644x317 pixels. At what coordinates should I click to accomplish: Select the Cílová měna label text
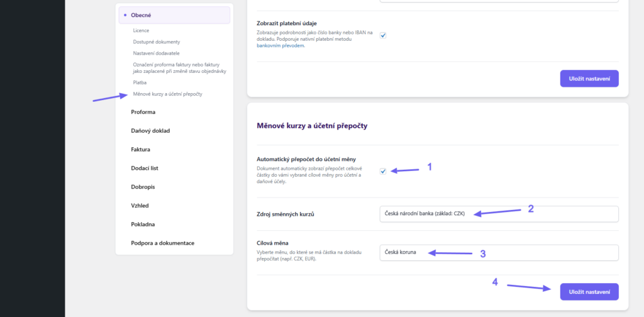(x=272, y=243)
